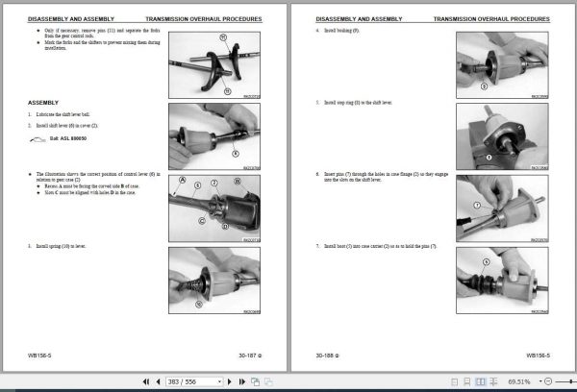Switch to continuous page view
The width and height of the screenshot is (577, 392).
467,382
